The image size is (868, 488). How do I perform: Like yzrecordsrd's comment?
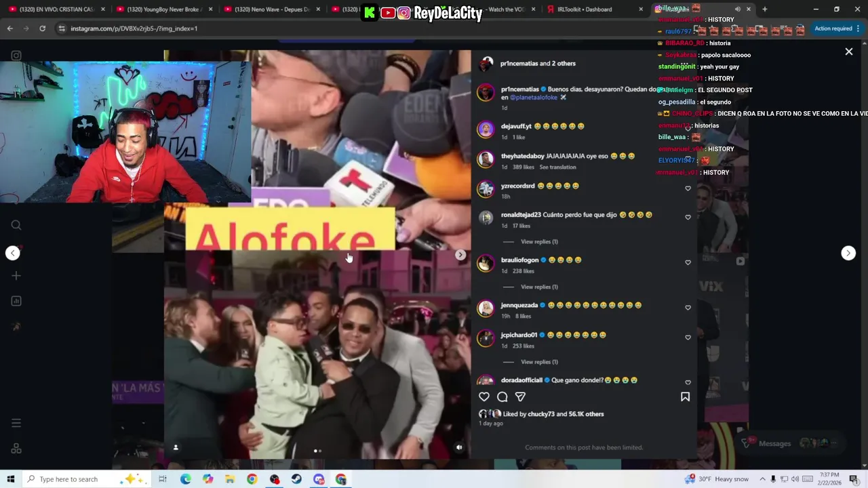pyautogui.click(x=688, y=188)
